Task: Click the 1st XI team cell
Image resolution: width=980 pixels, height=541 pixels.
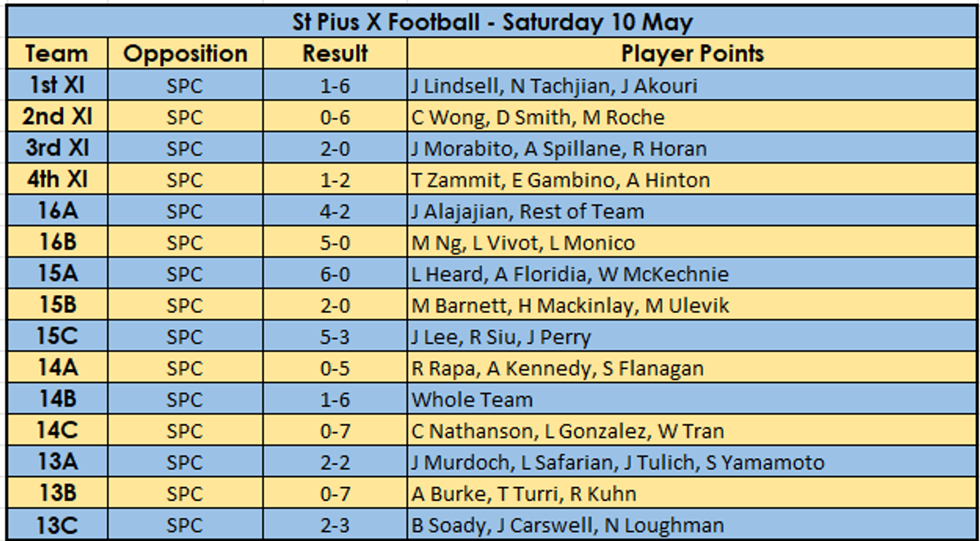Action: pos(57,86)
